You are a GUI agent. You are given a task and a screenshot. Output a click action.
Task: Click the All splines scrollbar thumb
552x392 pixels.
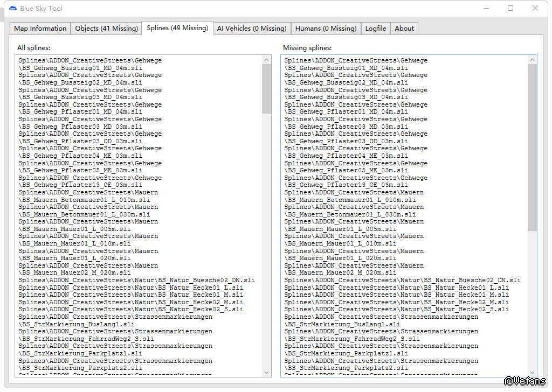coord(266,89)
